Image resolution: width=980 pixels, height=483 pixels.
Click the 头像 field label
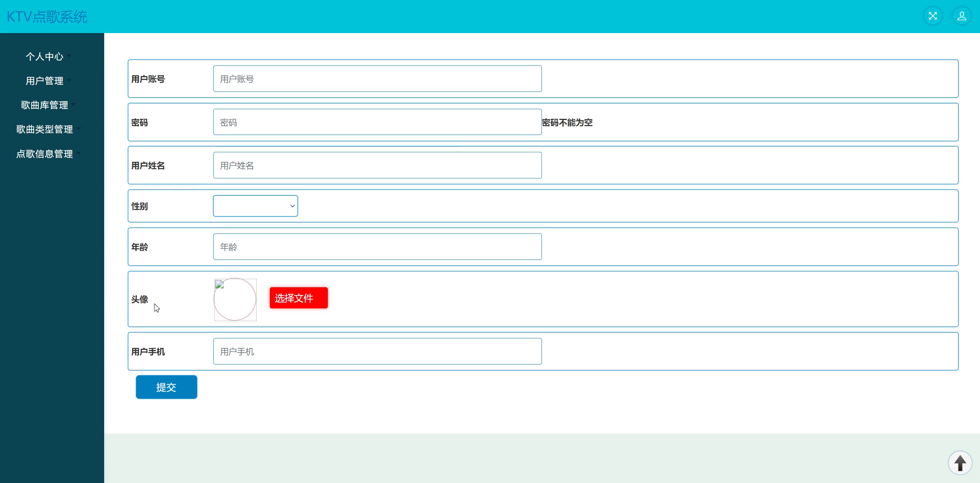[140, 299]
